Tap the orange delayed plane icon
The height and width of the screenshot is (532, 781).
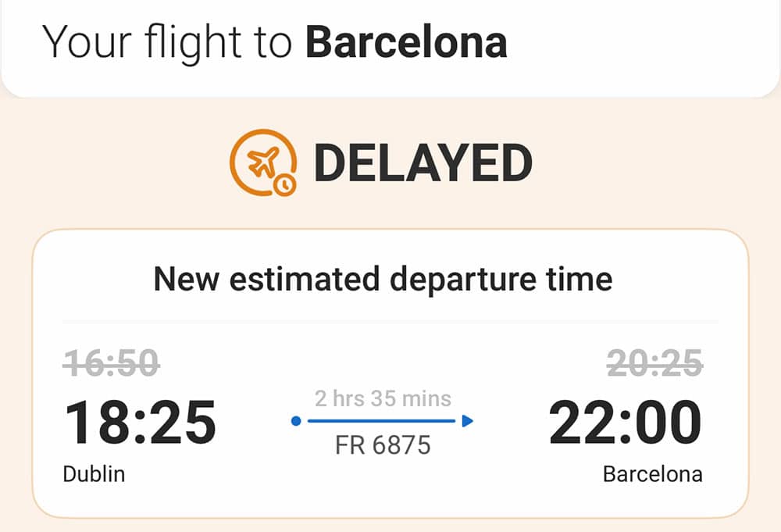263,162
